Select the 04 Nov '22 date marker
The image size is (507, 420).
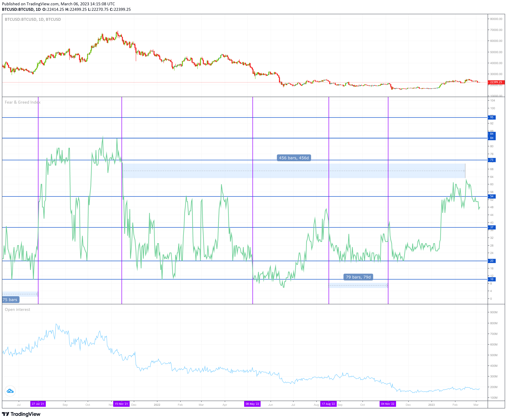pyautogui.click(x=388, y=404)
